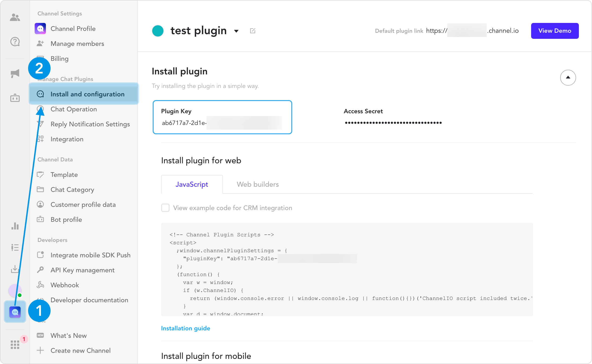The width and height of the screenshot is (592, 364).
Task: Open the support bot icon in rail
Action: click(x=15, y=98)
